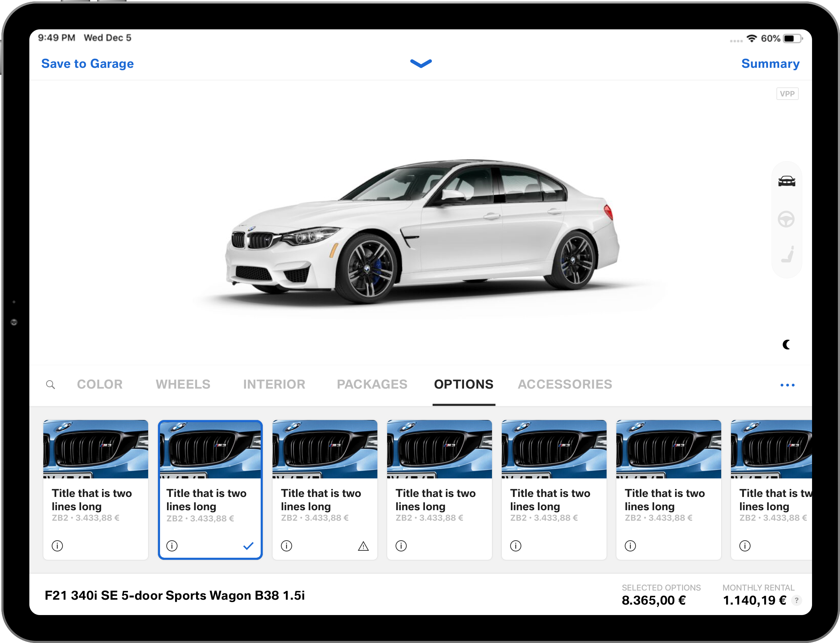Switch to the WHEELS tab

(x=182, y=384)
